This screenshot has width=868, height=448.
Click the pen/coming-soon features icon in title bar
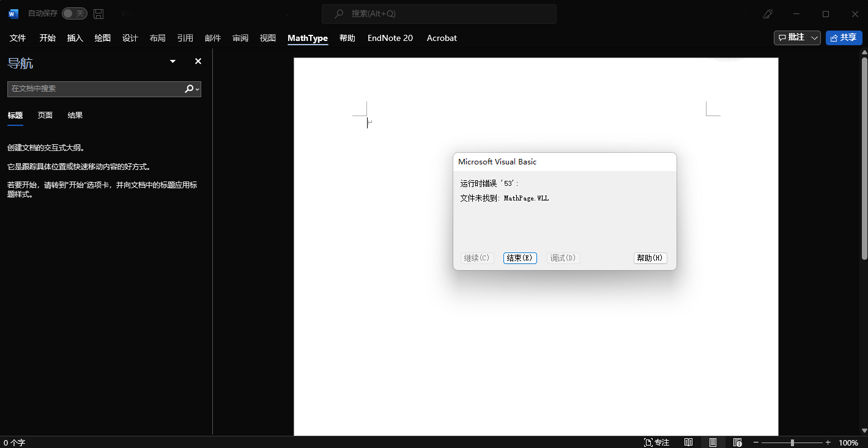click(x=768, y=13)
